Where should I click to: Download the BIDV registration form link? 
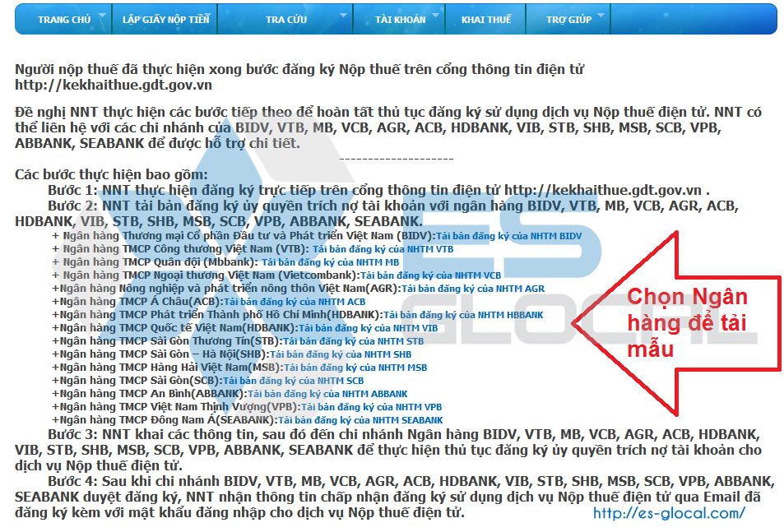tap(509, 236)
